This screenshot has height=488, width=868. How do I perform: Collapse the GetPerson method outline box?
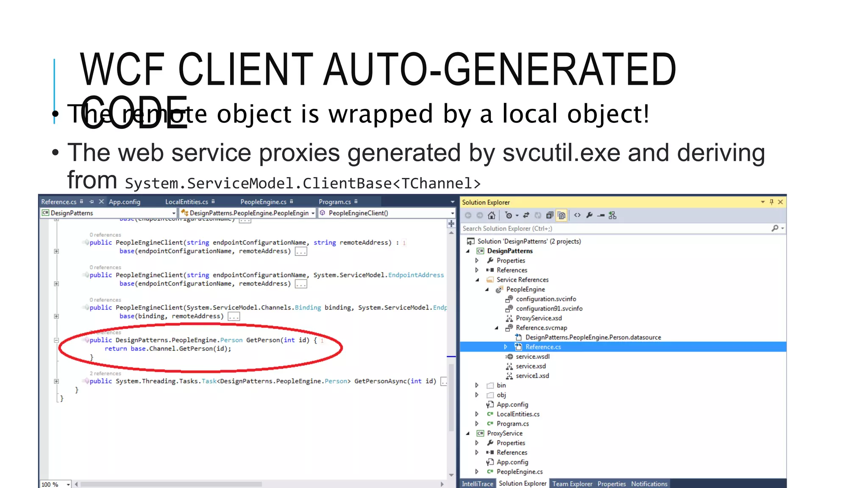click(56, 340)
